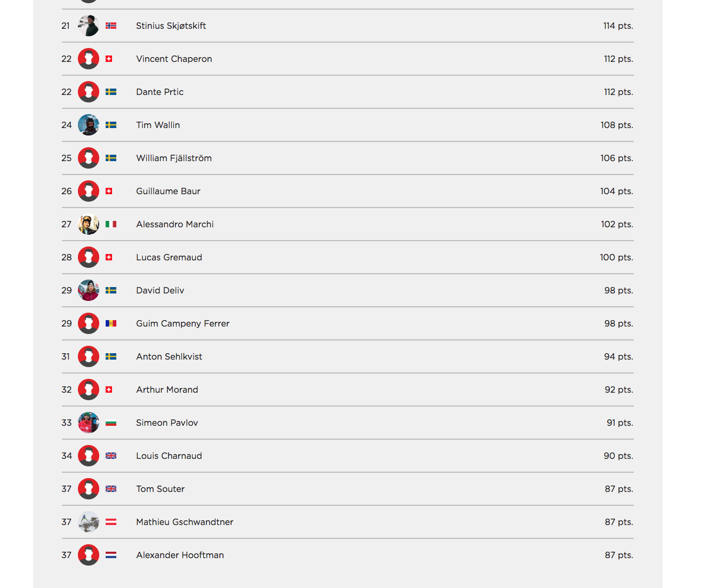Click Simeon Pavlov's profile photo
Image resolution: width=716 pixels, height=588 pixels.
click(89, 423)
